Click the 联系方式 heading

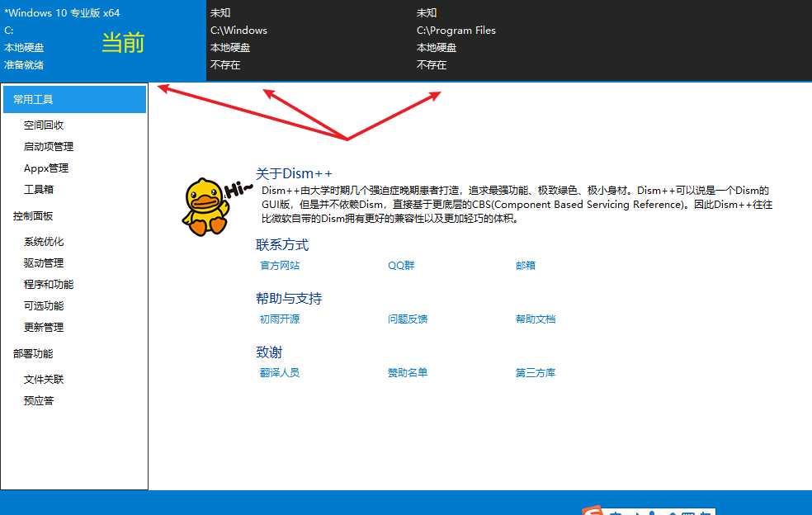(282, 244)
